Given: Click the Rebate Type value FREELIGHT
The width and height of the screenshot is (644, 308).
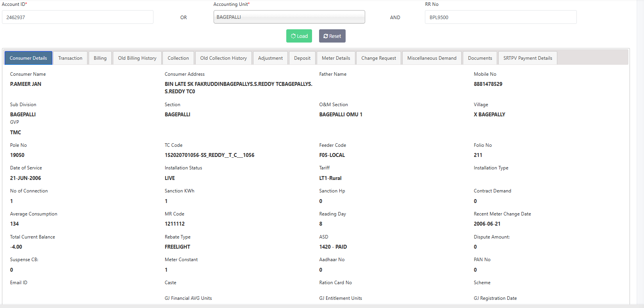Looking at the screenshot, I should (x=177, y=247).
